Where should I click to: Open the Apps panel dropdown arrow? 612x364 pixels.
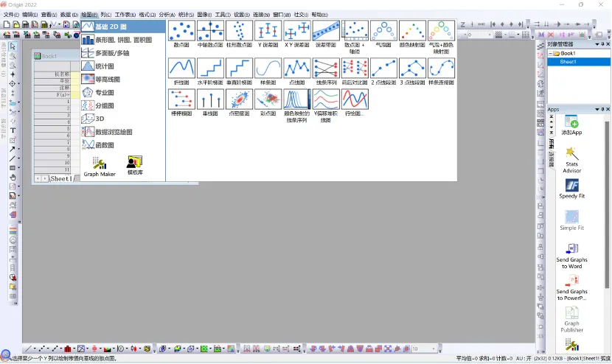(597, 109)
